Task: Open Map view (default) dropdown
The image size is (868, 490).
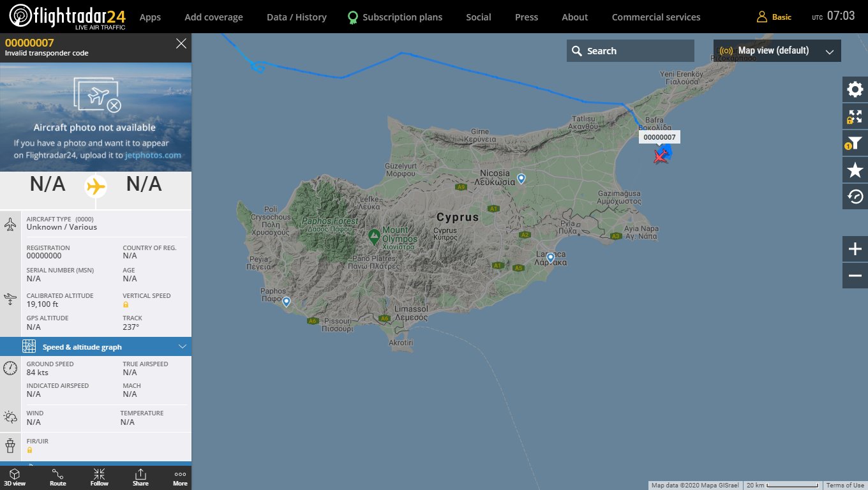Action: click(777, 51)
